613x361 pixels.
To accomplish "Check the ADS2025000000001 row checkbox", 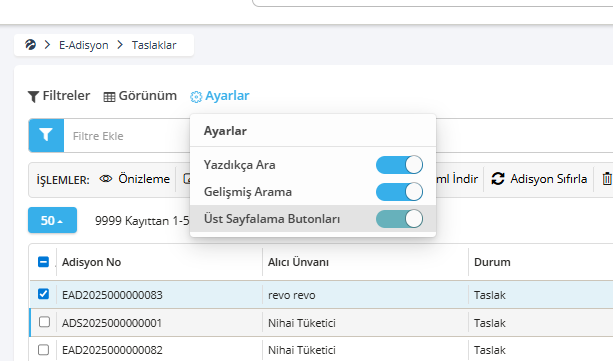I will pyautogui.click(x=44, y=322).
